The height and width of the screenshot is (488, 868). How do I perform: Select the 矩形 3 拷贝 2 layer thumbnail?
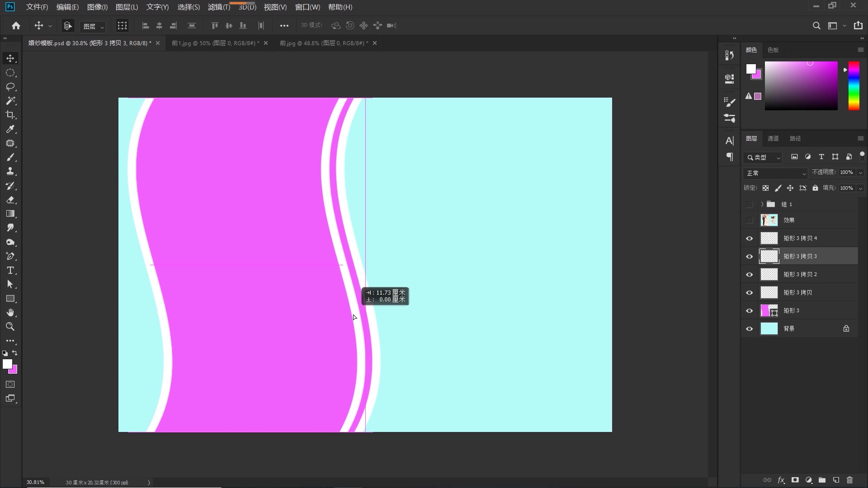click(769, 274)
